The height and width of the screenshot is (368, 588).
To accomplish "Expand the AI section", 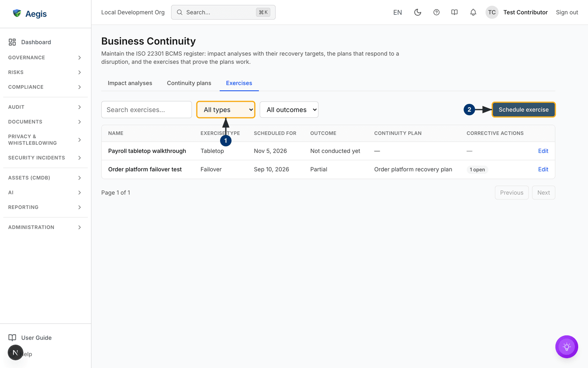I will point(45,193).
